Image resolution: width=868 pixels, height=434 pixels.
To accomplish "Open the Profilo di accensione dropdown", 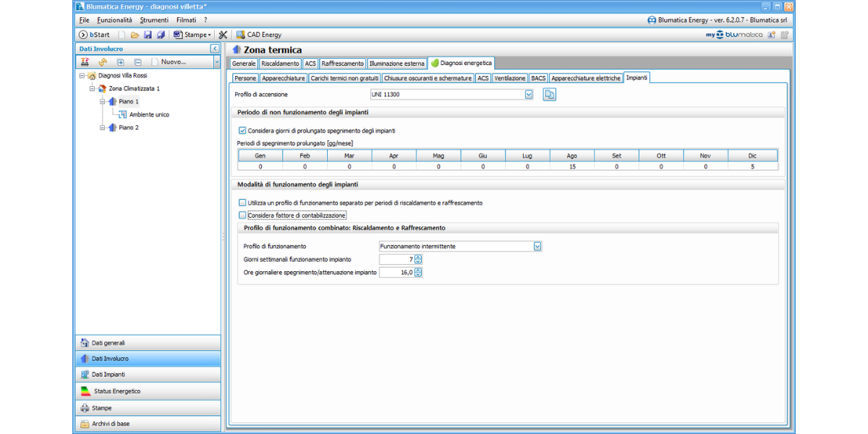I will tap(529, 95).
